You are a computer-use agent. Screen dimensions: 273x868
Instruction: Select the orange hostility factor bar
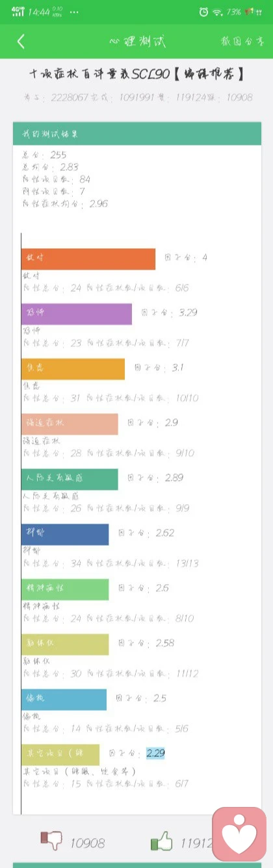click(x=88, y=259)
